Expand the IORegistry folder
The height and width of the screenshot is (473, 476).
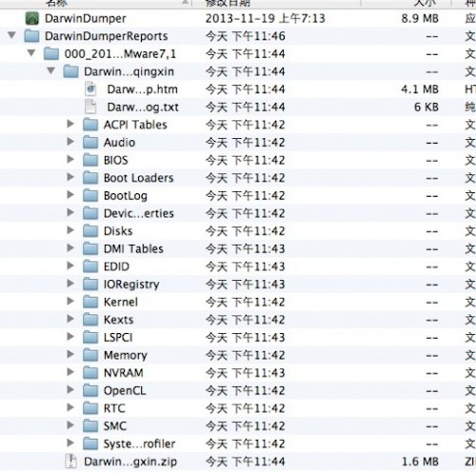[x=70, y=284]
